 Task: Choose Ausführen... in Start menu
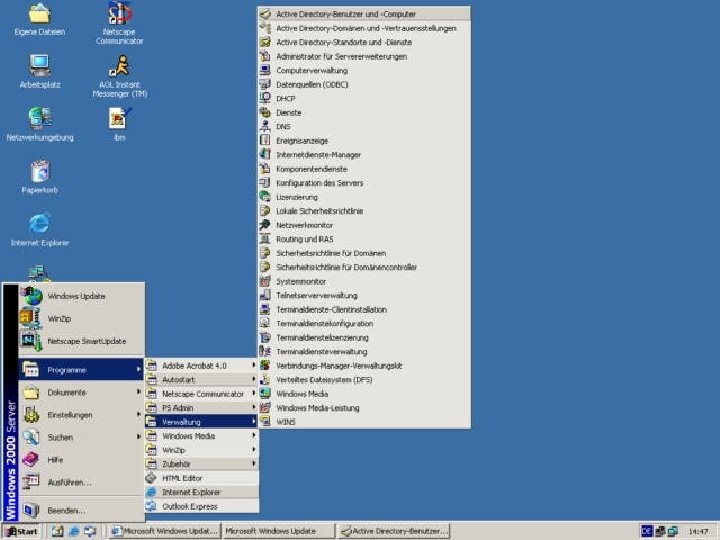81,482
